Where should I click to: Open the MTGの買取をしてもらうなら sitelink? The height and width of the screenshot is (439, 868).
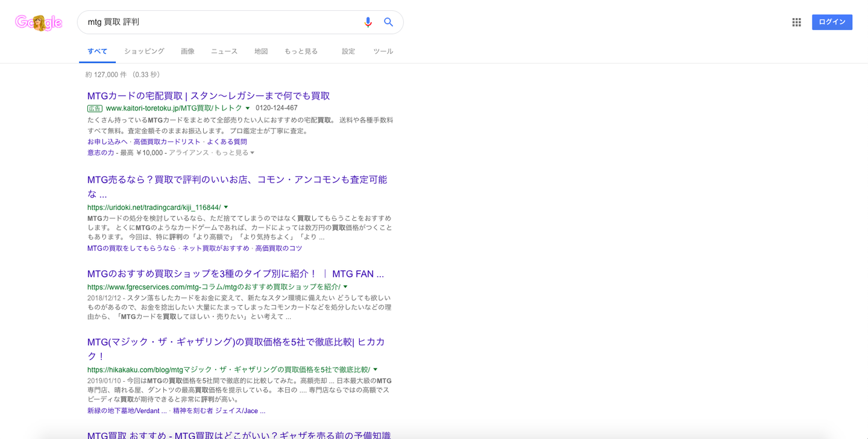[132, 248]
